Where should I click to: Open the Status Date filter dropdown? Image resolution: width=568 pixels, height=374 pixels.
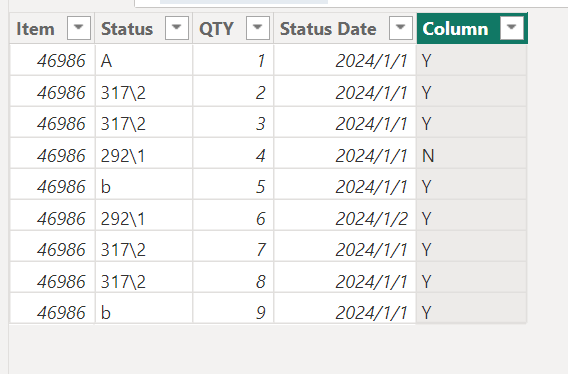401,28
